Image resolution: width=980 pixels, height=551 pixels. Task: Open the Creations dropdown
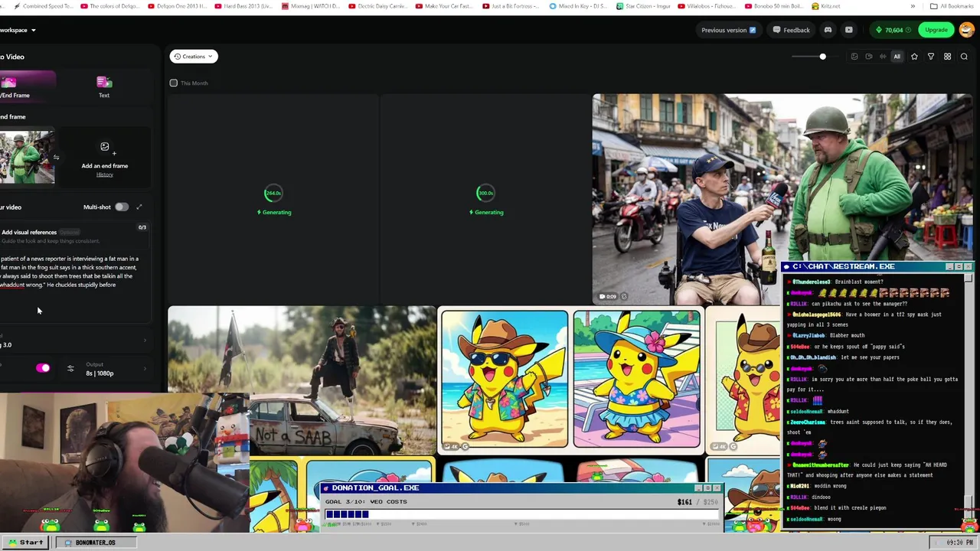click(194, 57)
